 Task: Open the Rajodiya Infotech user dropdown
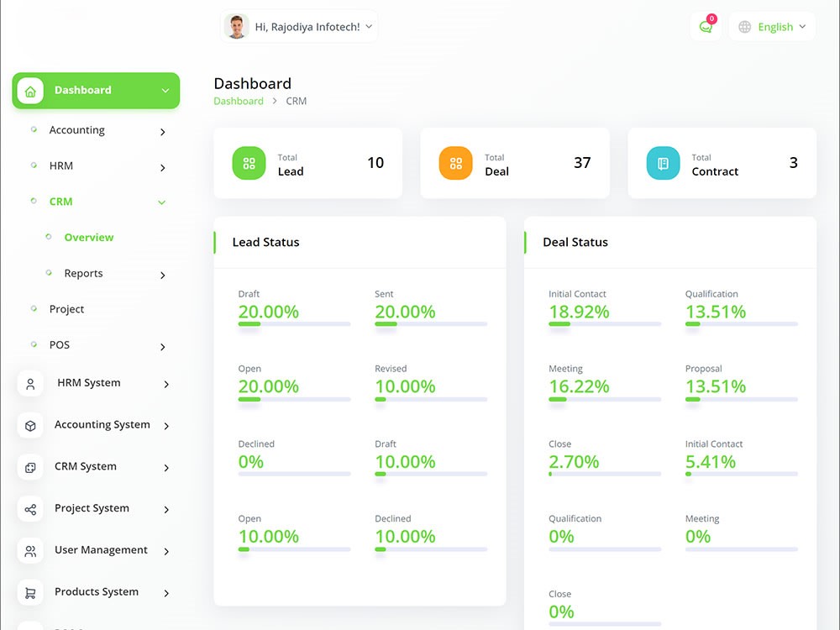tap(299, 27)
